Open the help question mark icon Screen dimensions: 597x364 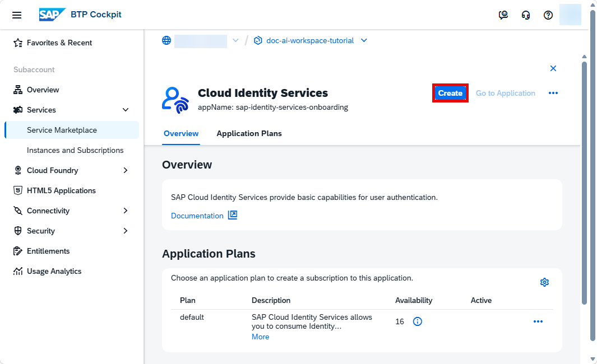(x=548, y=15)
